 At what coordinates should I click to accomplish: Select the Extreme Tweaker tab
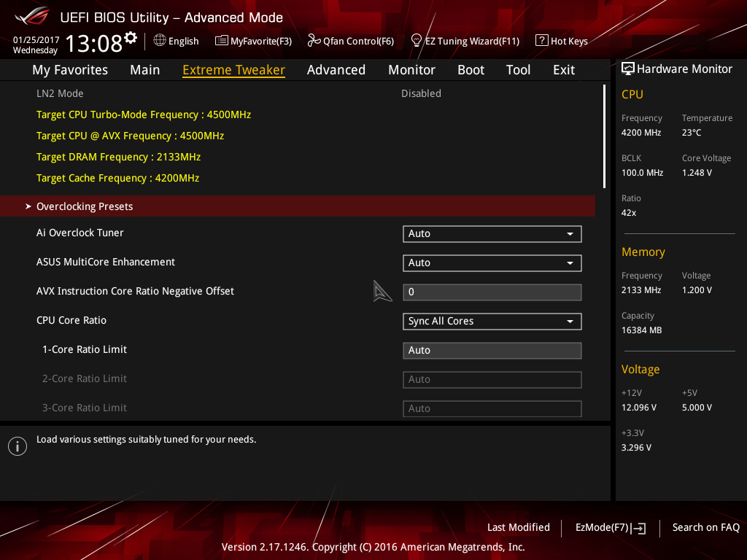point(233,70)
